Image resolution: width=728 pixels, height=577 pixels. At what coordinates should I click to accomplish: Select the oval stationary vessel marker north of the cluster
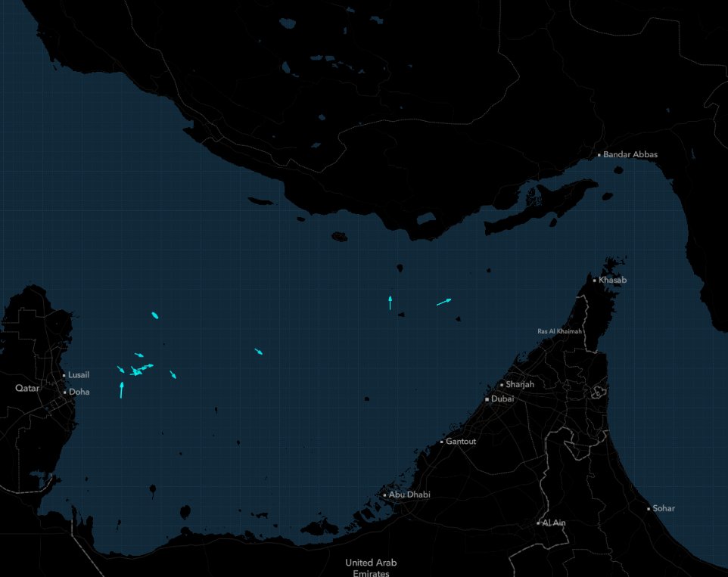pos(155,315)
